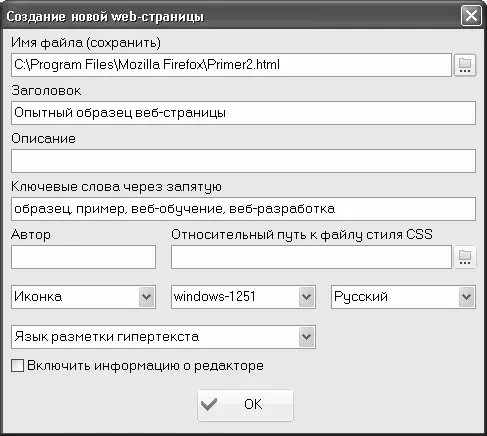Screen dimensions: 487x436
Task: Confirm dialog with the OK button
Action: [x=245, y=405]
